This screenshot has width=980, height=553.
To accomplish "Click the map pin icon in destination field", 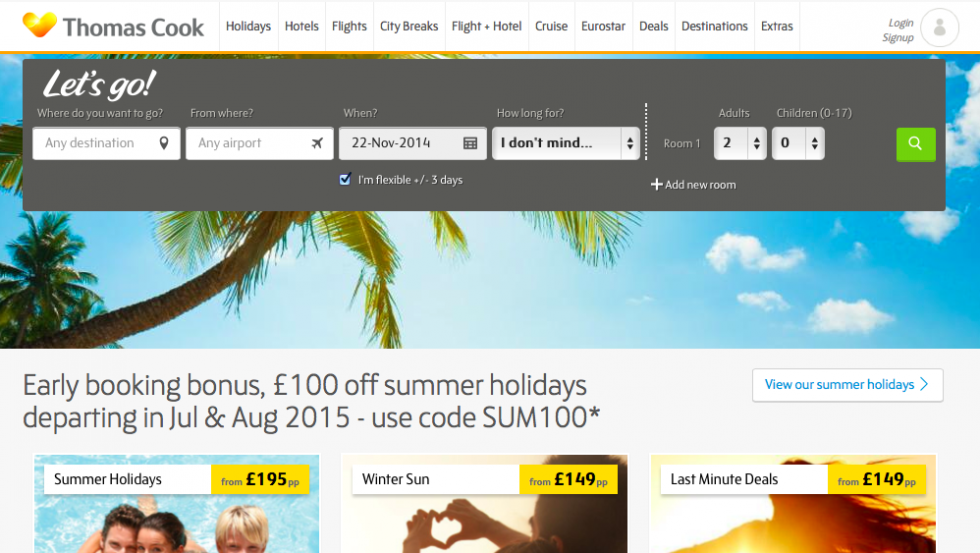I will click(x=164, y=143).
